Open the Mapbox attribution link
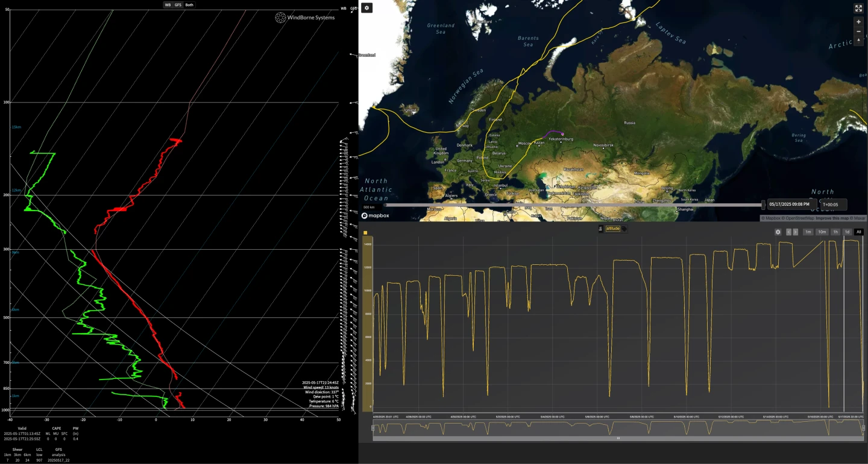868x464 pixels. [771, 218]
